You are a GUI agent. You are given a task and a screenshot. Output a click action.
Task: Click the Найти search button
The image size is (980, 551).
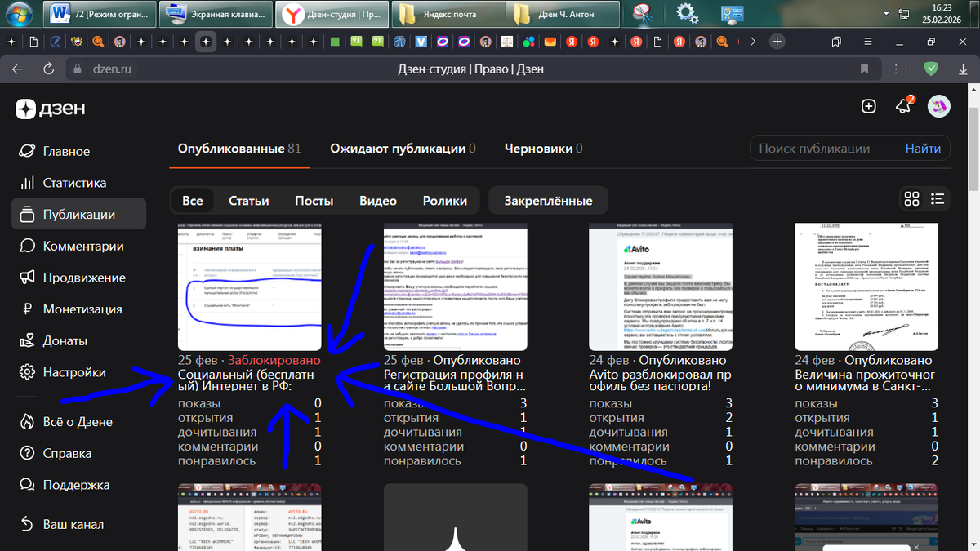tap(923, 149)
